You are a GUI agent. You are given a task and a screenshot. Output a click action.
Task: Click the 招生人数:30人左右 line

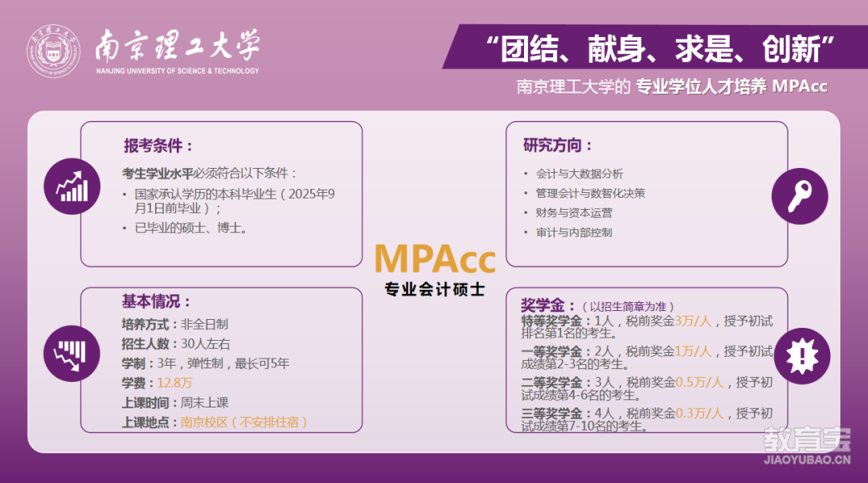click(x=176, y=344)
